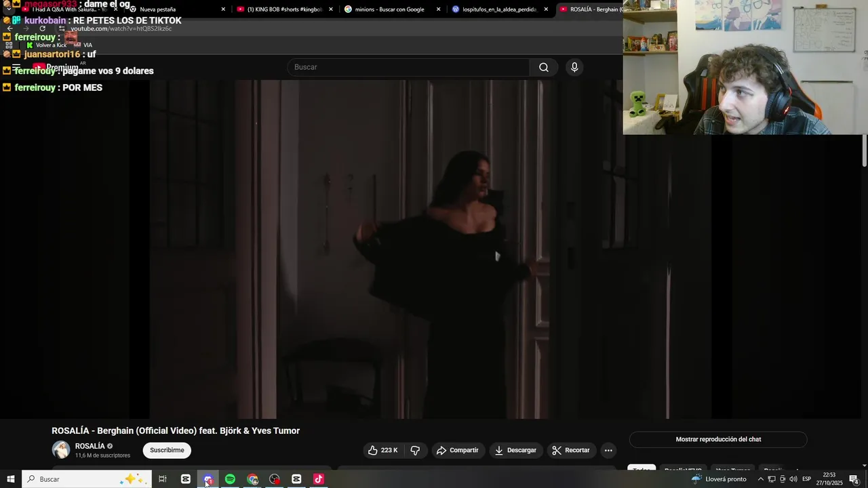The height and width of the screenshot is (488, 868).
Task: Open the clock showing 22:53
Action: pyautogui.click(x=829, y=479)
